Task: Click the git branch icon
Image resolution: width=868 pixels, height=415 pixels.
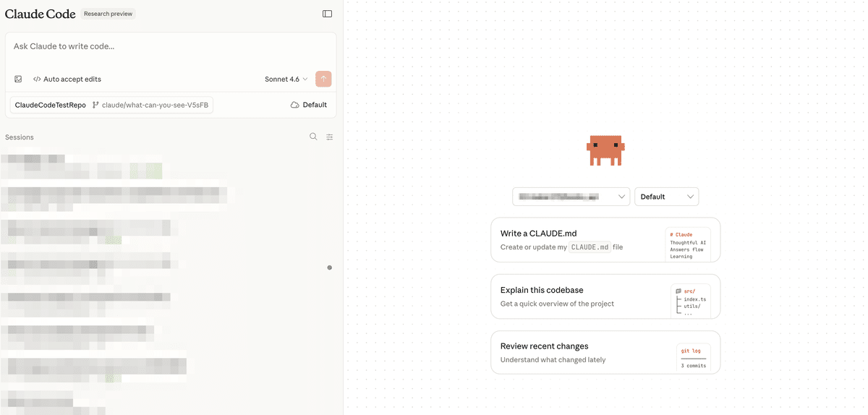Action: click(95, 105)
